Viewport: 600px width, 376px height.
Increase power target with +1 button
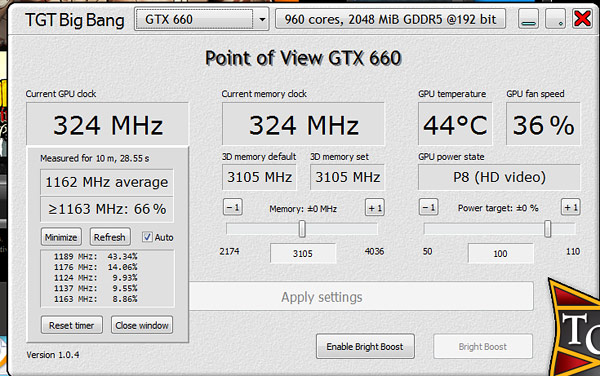tap(571, 207)
